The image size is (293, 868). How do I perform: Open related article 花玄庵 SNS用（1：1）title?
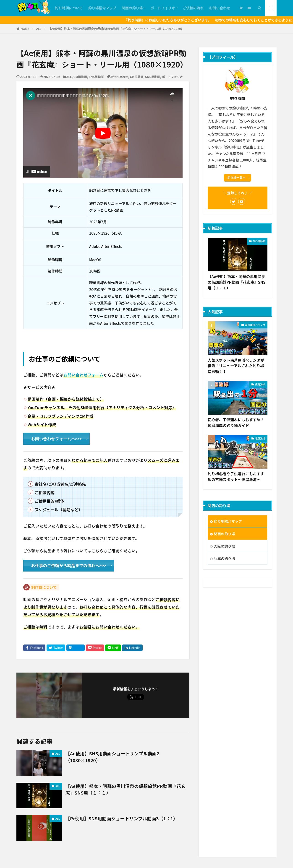tap(126, 790)
